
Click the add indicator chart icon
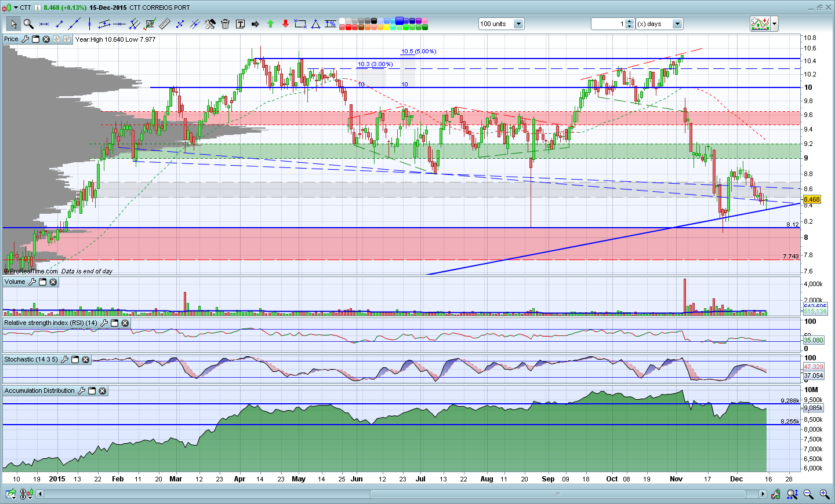point(760,24)
